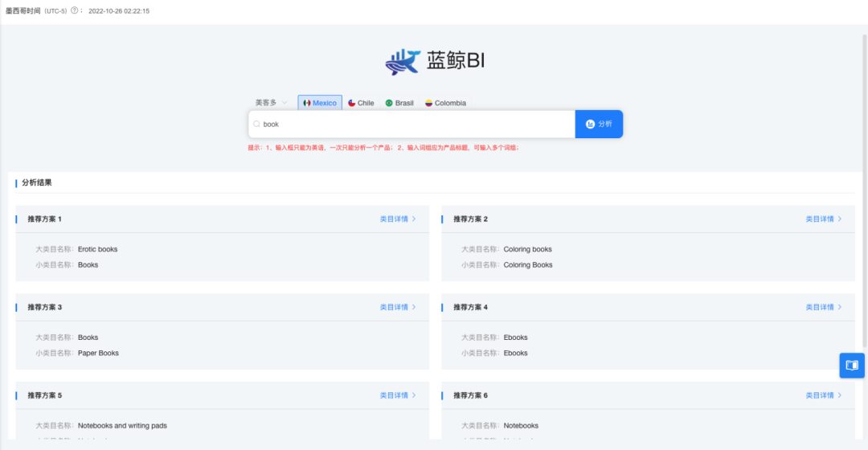Click 推荐方案 4 heading
868x450 pixels.
click(x=470, y=307)
